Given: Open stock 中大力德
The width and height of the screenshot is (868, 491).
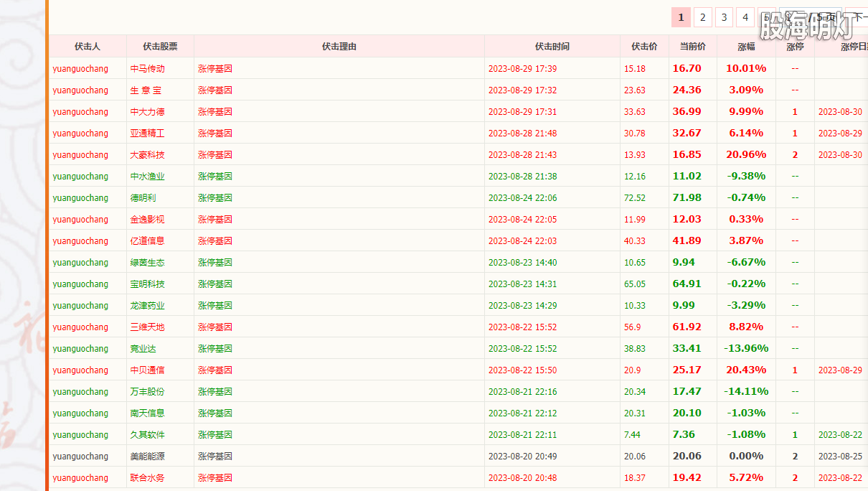Looking at the screenshot, I should (147, 112).
